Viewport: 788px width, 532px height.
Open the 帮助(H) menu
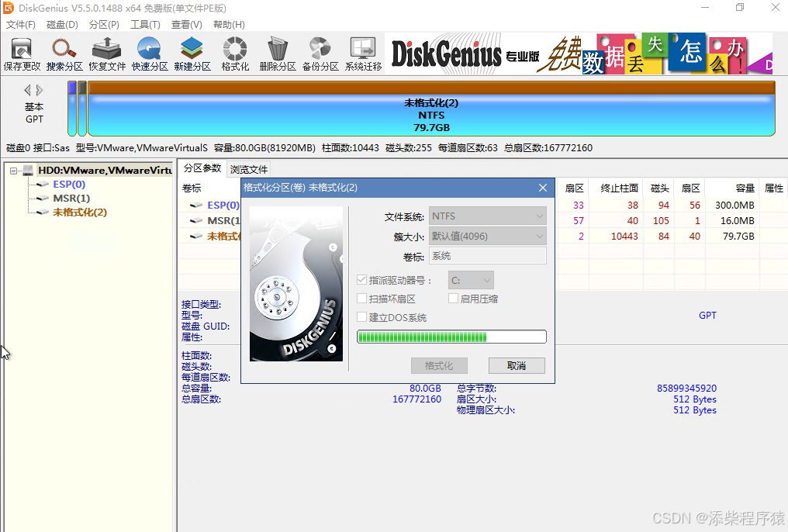229,25
